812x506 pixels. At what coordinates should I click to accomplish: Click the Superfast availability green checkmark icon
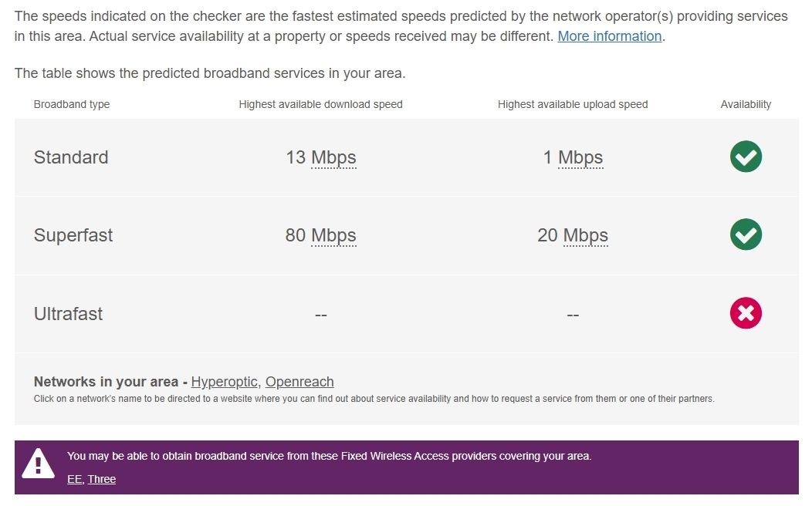coord(746,234)
